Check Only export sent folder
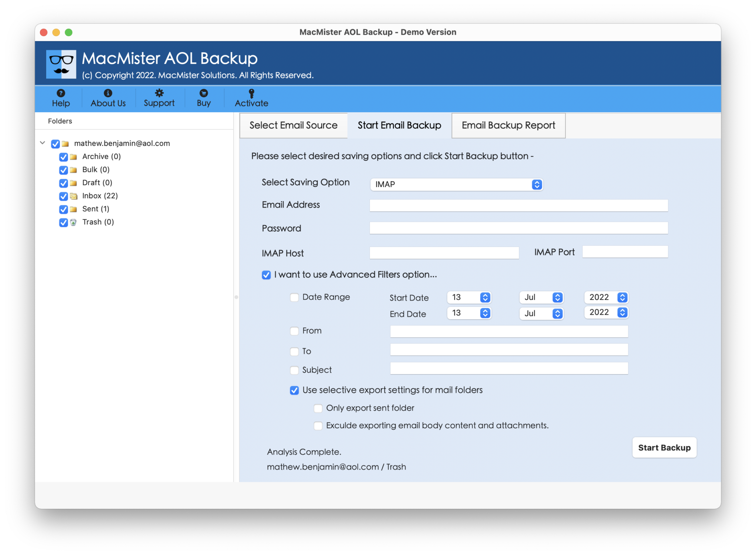 pos(318,408)
